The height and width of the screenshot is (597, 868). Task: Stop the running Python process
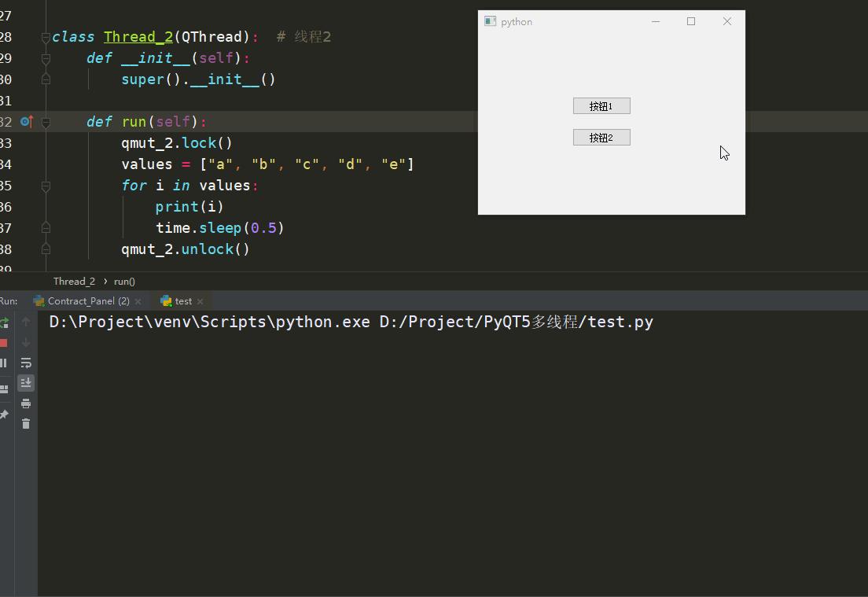5,342
